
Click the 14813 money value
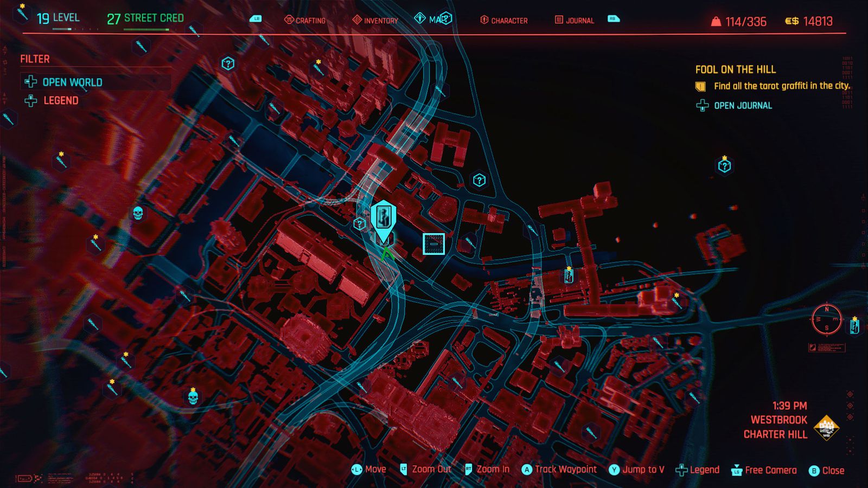coord(818,21)
